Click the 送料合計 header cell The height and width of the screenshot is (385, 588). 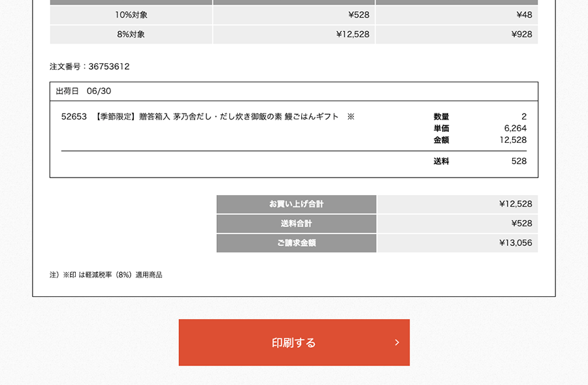(x=296, y=224)
